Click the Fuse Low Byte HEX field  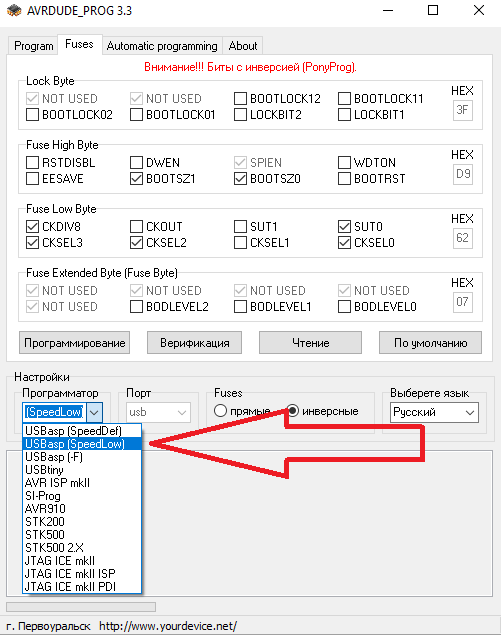463,238
